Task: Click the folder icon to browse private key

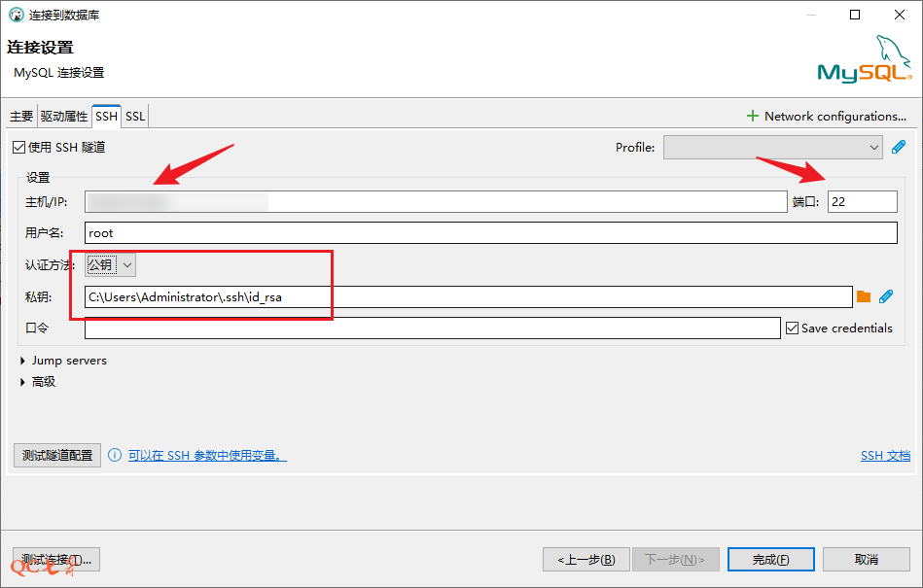Action: point(864,296)
